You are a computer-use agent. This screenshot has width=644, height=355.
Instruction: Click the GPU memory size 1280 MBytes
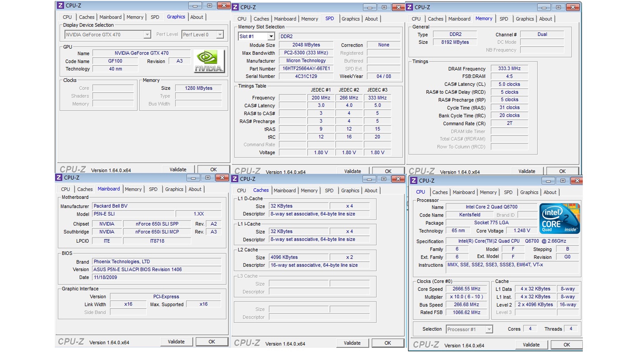point(198,88)
